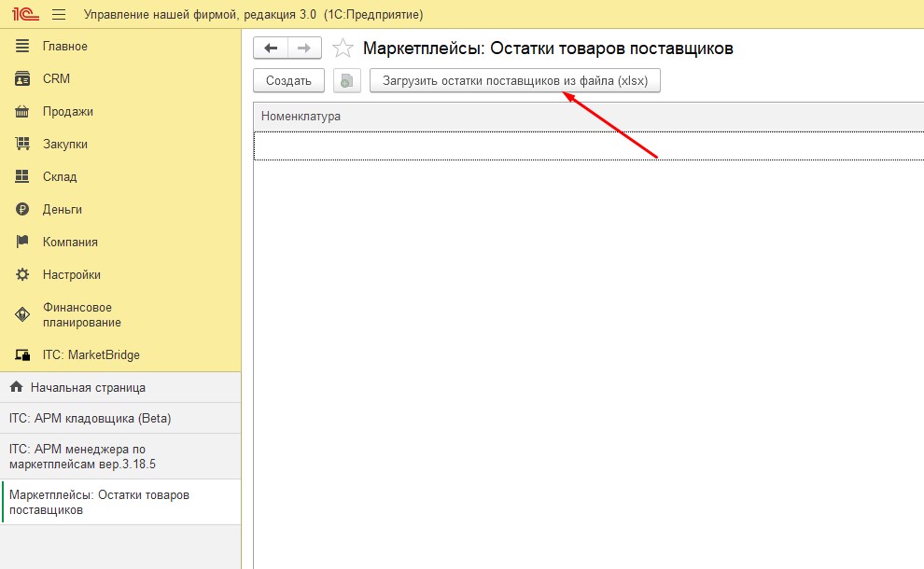Open the Деньги section
Image resolution: width=924 pixels, height=569 pixels.
[62, 209]
